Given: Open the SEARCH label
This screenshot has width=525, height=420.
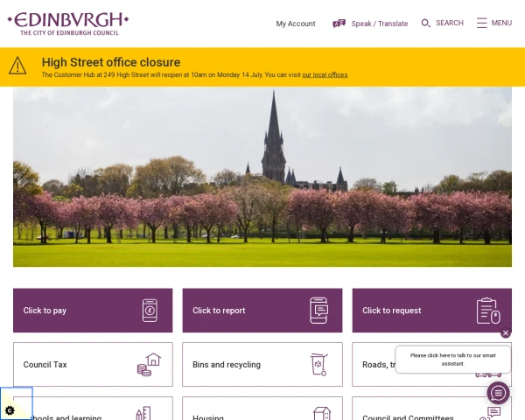Looking at the screenshot, I should (450, 23).
